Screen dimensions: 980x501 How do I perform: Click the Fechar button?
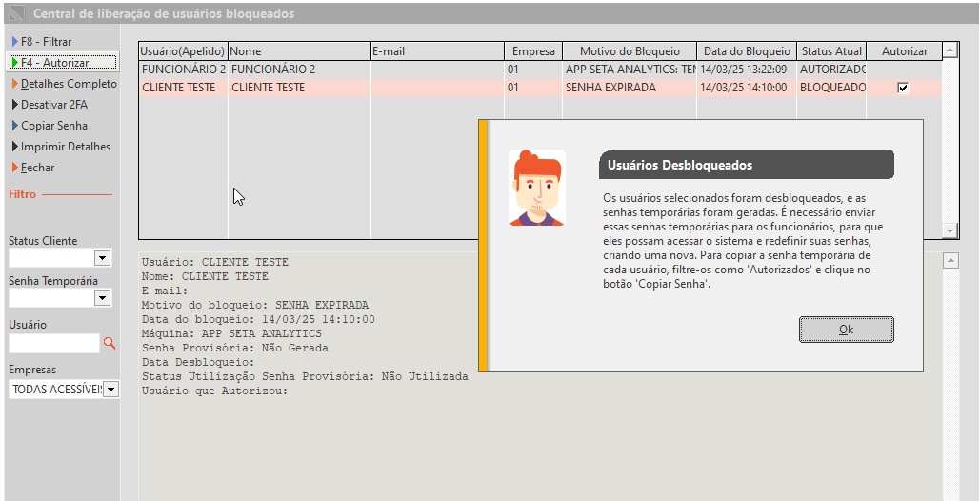[32, 168]
